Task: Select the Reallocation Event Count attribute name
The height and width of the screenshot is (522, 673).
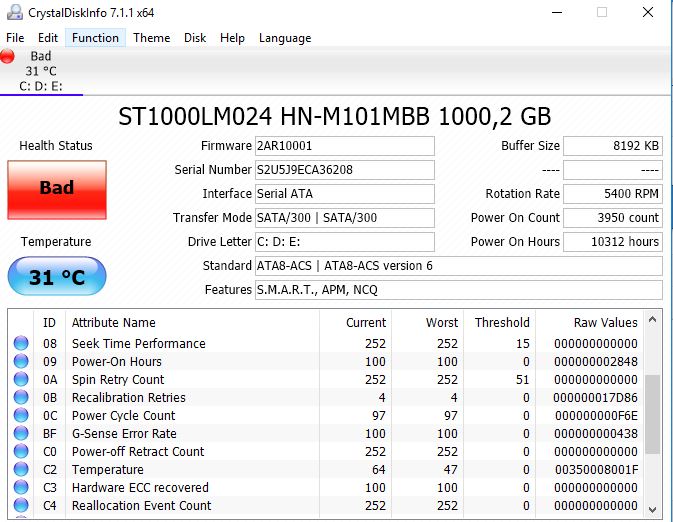Action: pos(142,506)
